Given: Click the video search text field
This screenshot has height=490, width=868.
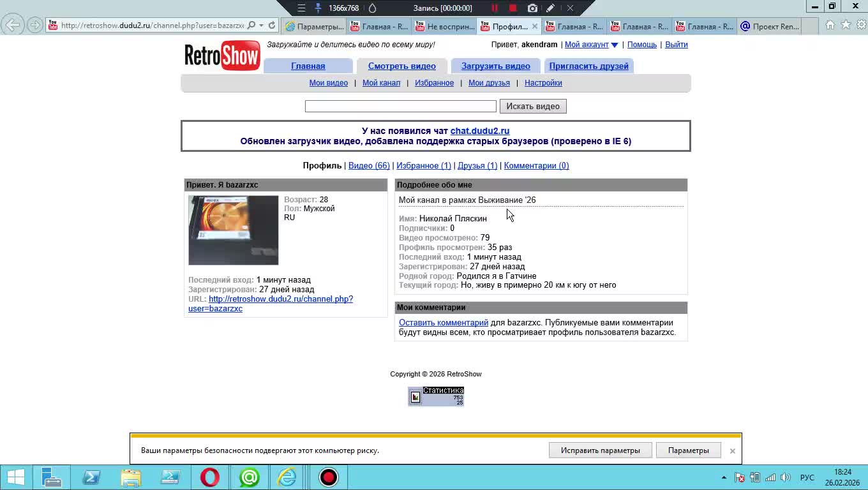Looking at the screenshot, I should 400,107.
